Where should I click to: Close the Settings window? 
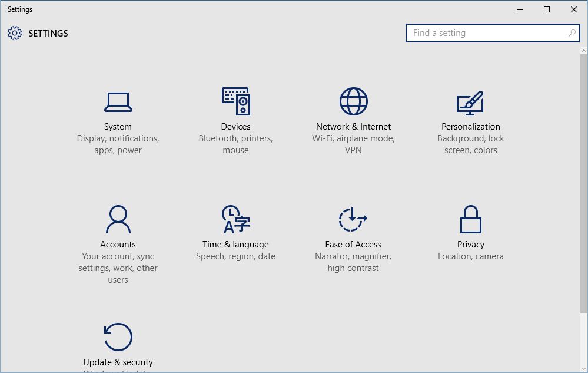coord(574,9)
